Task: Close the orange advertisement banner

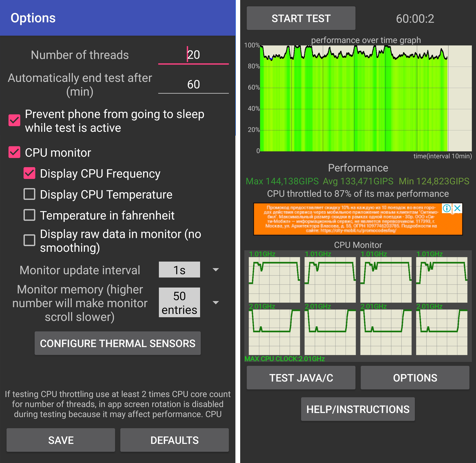Action: (x=457, y=208)
